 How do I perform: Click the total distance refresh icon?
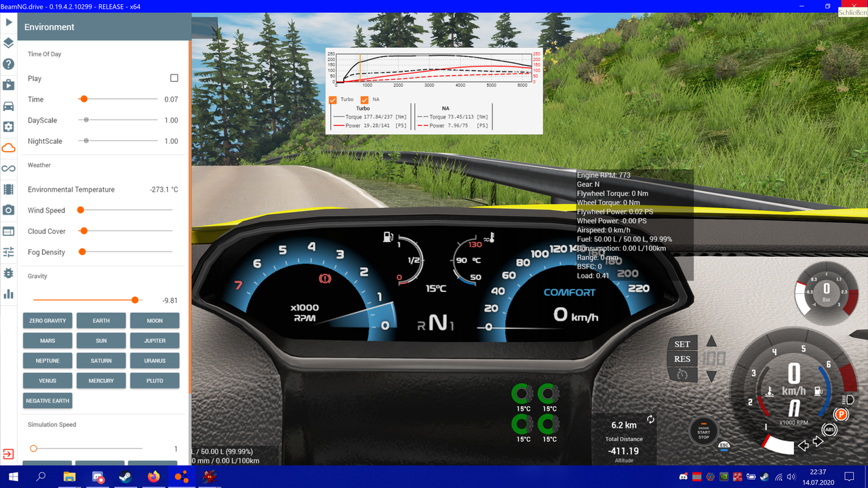[x=651, y=420]
